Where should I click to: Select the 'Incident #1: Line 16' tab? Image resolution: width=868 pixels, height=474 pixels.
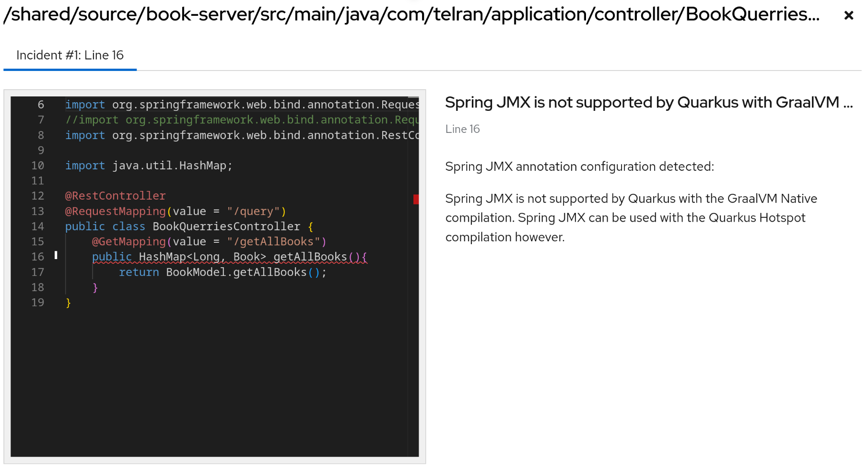(70, 56)
